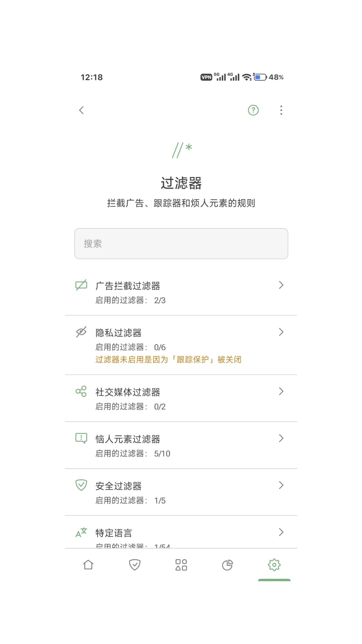Screen dimensions: 362x644
Task: Open the help question mark icon
Action: 253,110
